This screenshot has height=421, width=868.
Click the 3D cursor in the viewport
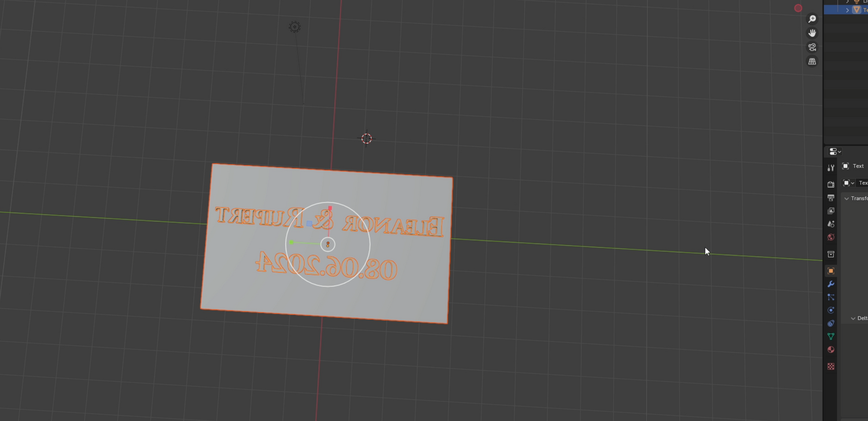[x=366, y=139]
